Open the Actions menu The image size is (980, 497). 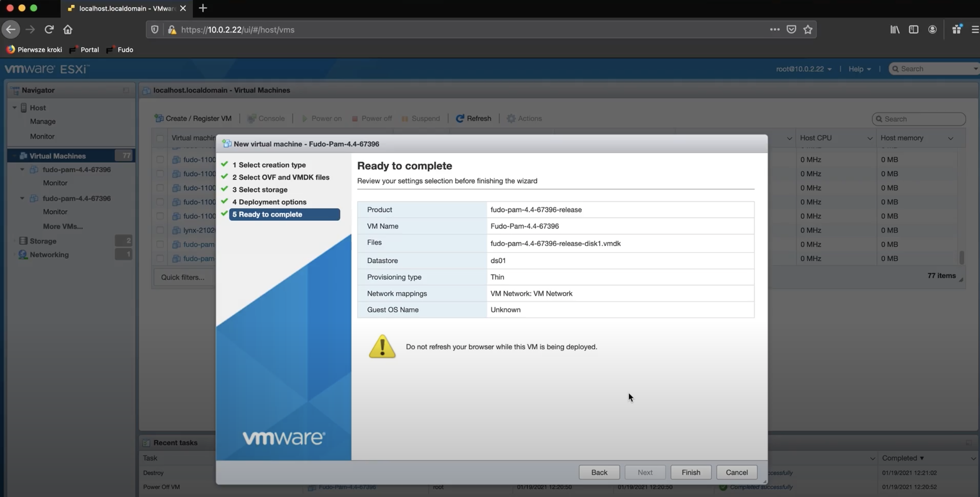pyautogui.click(x=524, y=118)
